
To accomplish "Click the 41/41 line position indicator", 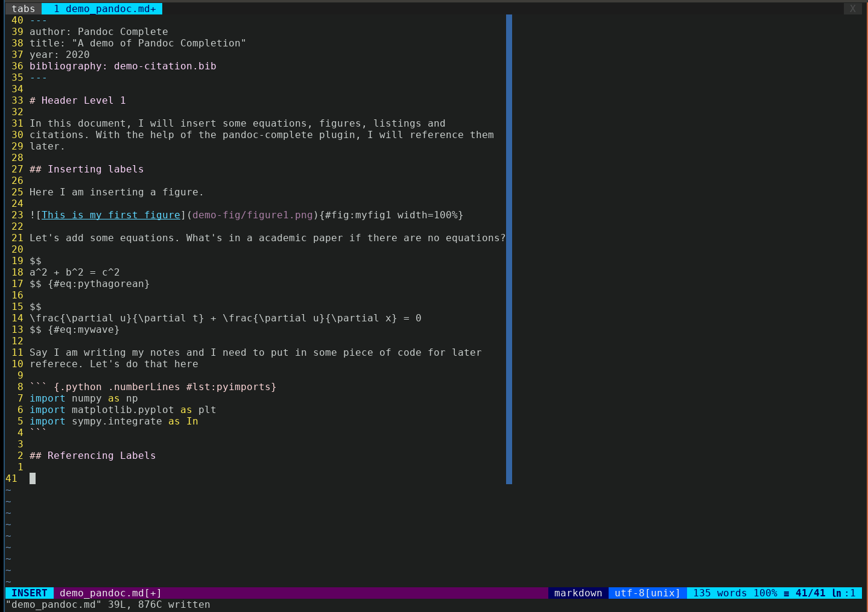I will (x=810, y=593).
